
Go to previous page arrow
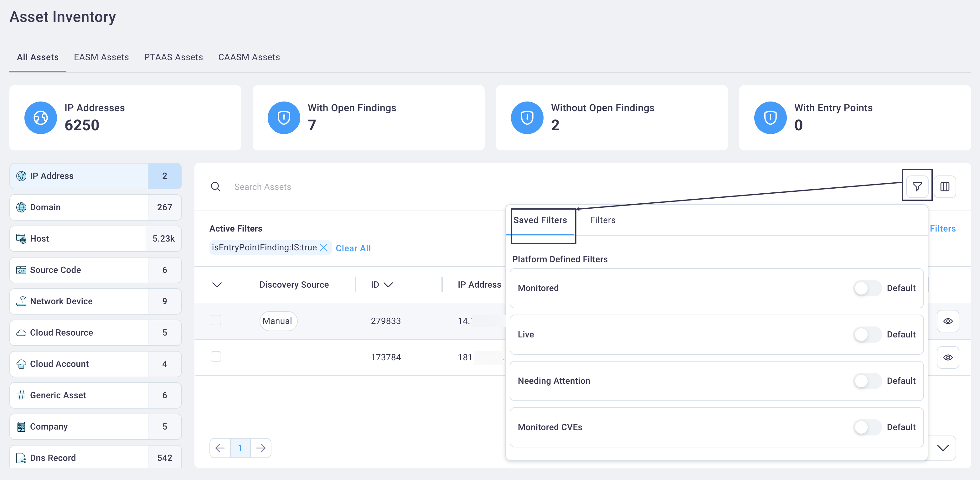(220, 448)
